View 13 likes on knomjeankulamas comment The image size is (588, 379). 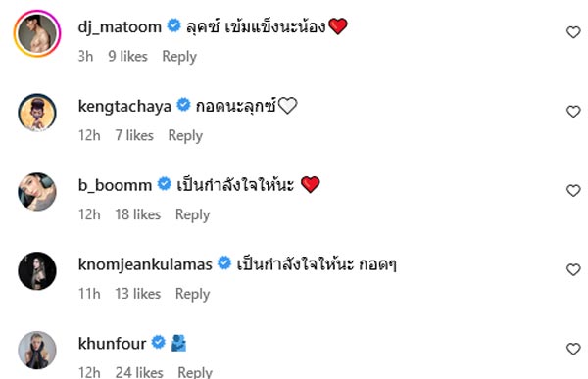(x=138, y=294)
